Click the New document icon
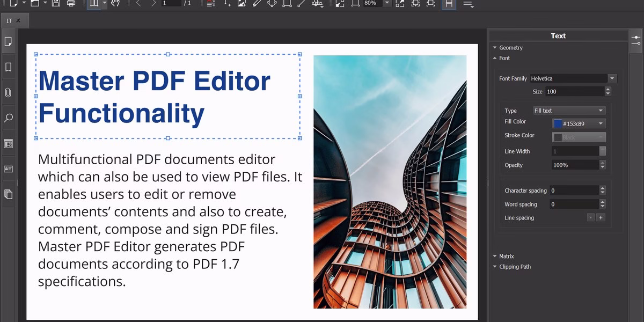The width and height of the screenshot is (644, 322). (14, 3)
